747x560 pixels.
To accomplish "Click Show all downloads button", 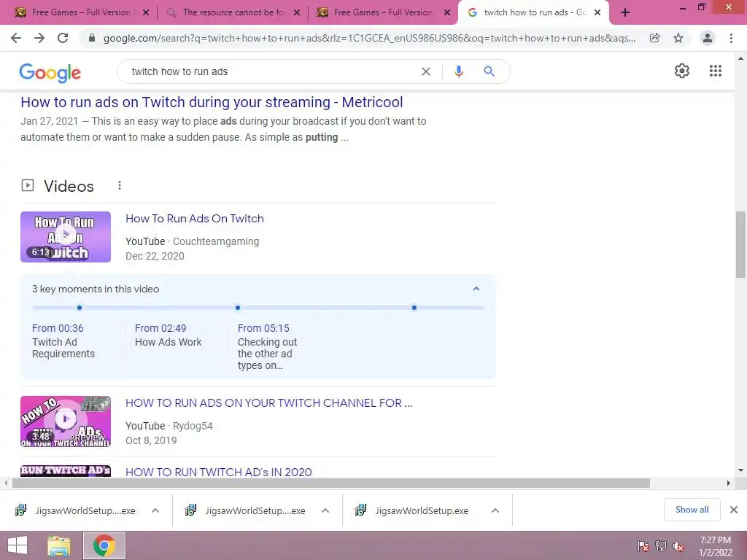I will [692, 510].
